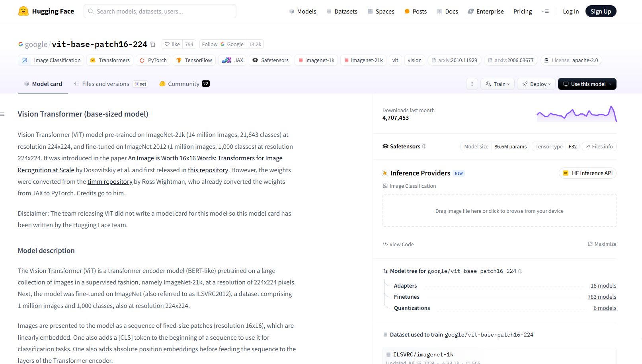
Task: Click the Log In link
Action: pyautogui.click(x=571, y=12)
